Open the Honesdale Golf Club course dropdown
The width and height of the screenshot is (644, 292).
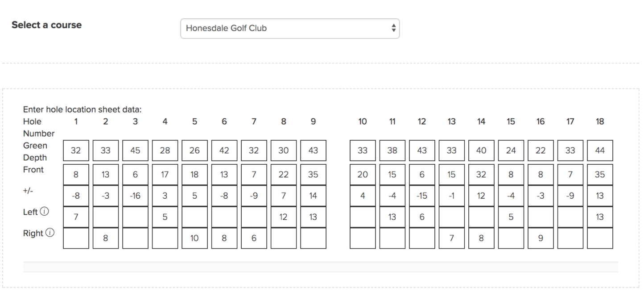(290, 28)
